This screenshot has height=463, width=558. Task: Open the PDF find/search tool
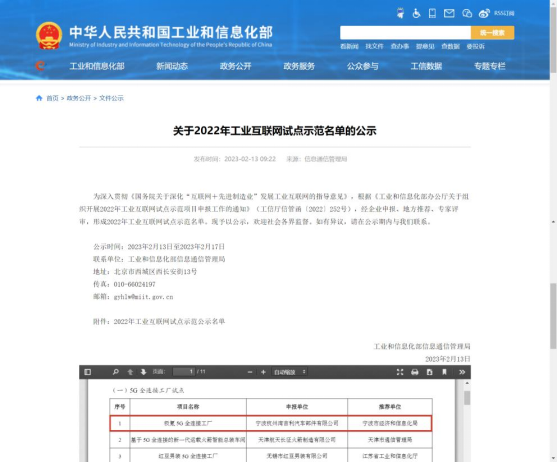coord(116,372)
